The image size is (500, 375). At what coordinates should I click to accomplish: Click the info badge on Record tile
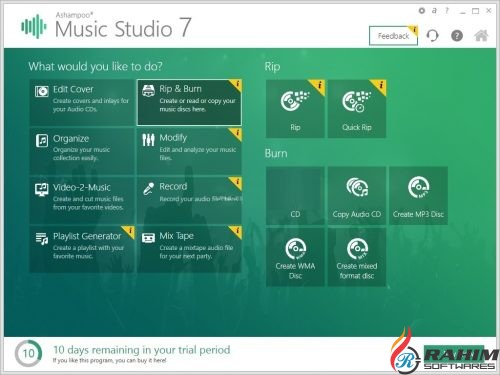pyautogui.click(x=237, y=183)
